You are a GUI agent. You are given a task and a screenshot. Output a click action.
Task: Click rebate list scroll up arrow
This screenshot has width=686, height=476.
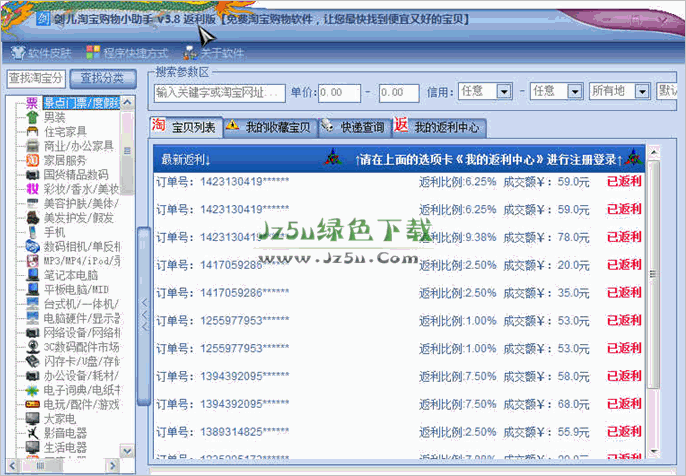(654, 152)
